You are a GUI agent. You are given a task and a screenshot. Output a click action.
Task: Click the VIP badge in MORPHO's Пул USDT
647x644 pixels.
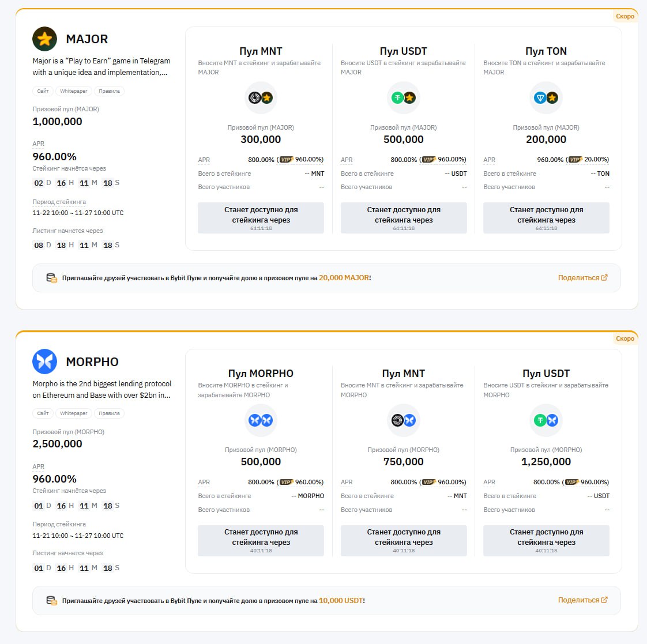(572, 482)
